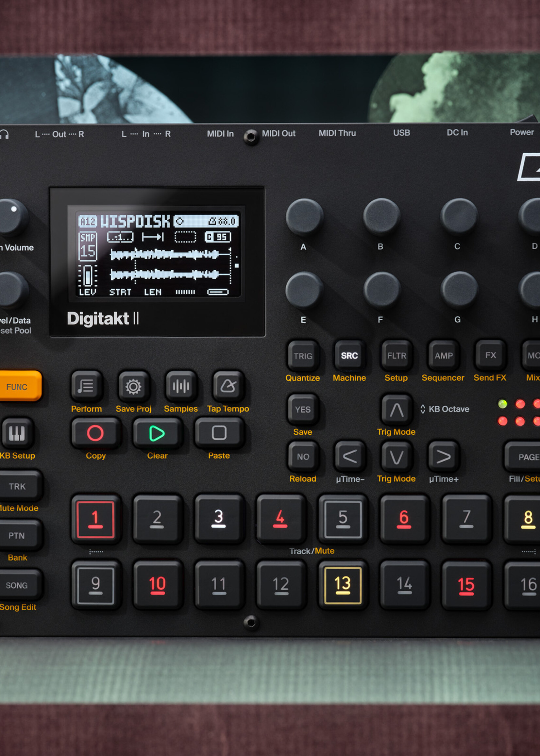540x756 pixels.
Task: Touch the main Volume knob
Action: (x=13, y=217)
